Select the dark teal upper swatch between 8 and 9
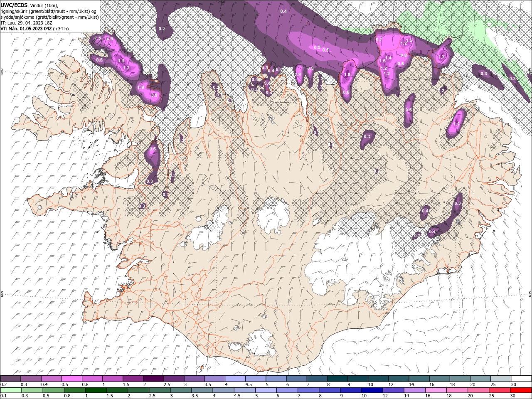The height and width of the screenshot is (399, 532). pyautogui.click(x=337, y=379)
